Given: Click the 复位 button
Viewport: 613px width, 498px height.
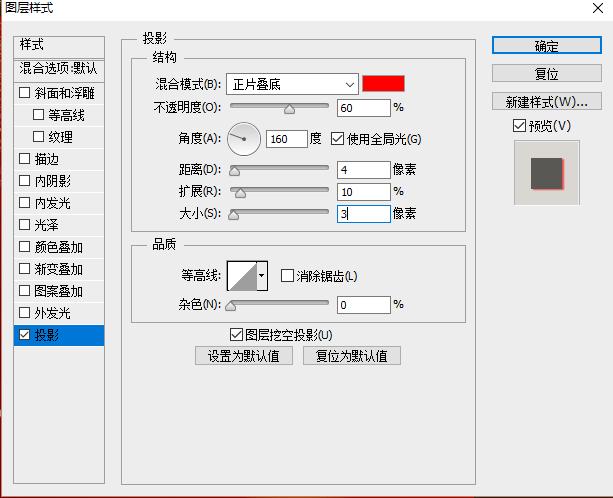Looking at the screenshot, I should pyautogui.click(x=547, y=73).
